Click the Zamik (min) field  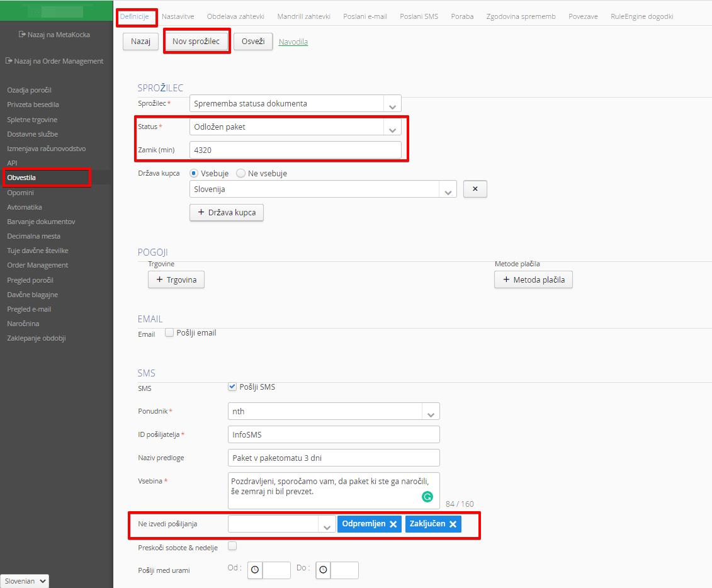pos(295,150)
